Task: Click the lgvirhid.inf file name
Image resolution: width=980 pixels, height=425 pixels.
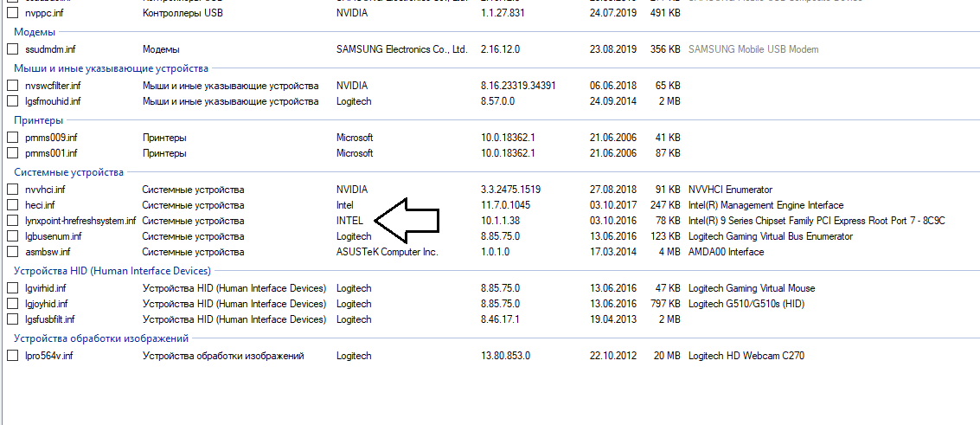Action: (x=46, y=288)
